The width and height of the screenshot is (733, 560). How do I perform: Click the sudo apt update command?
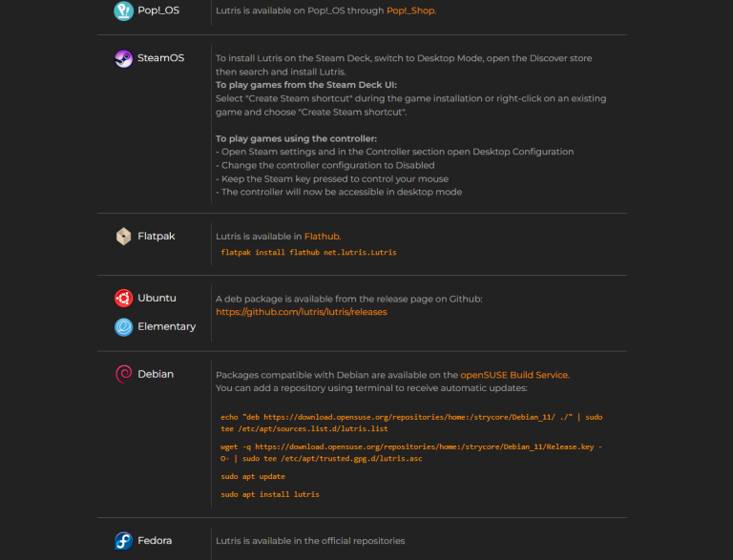253,476
